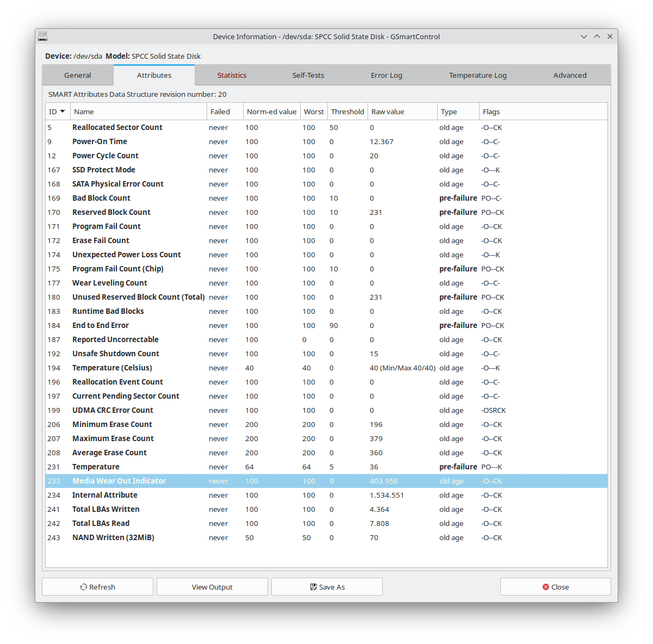Select Unused Reserved Block Count (Total) row

[x=326, y=297]
